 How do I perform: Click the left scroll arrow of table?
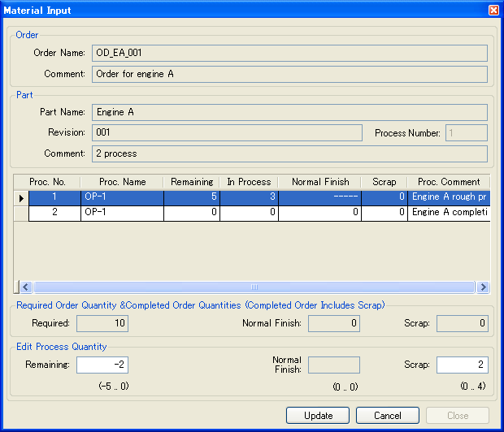point(26,287)
